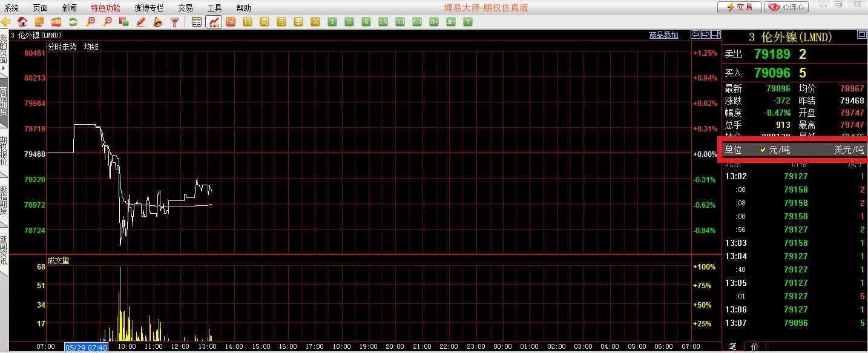Open the 特色功能 menu
The image size is (868, 353).
tap(105, 8)
